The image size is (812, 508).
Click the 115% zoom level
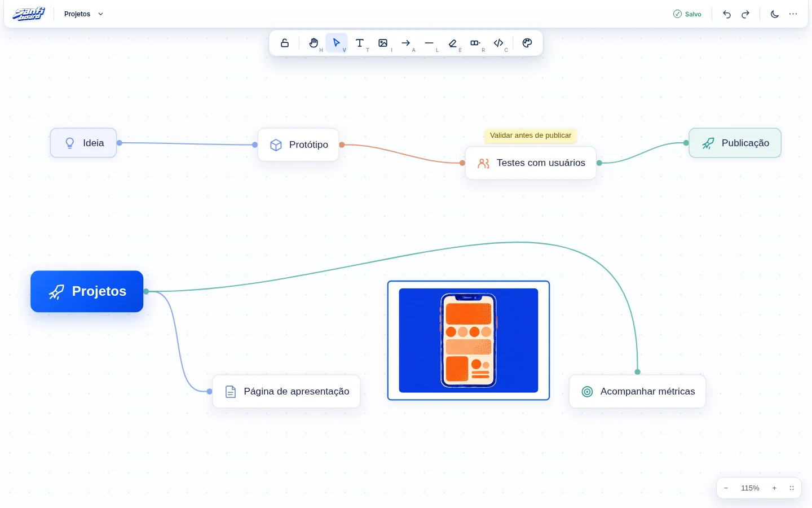click(750, 488)
